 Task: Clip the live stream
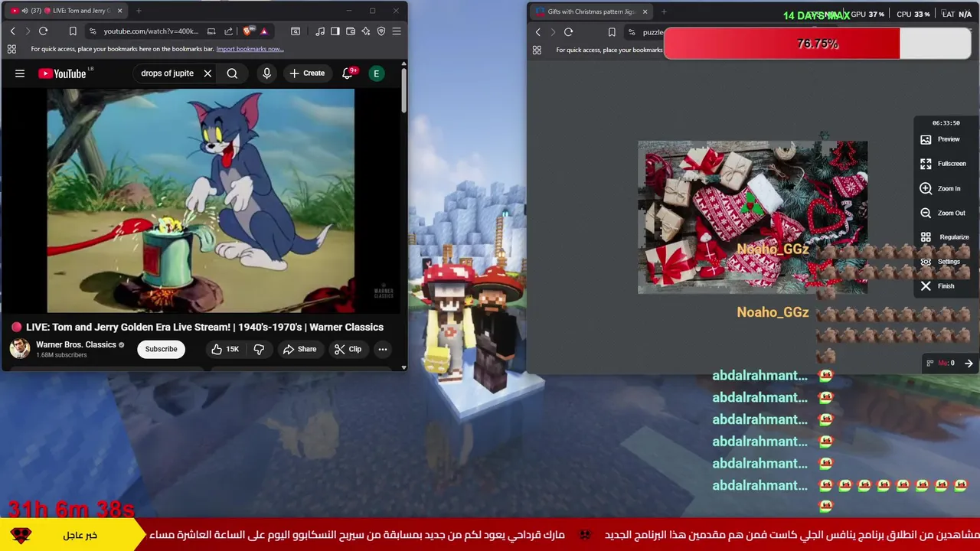348,349
